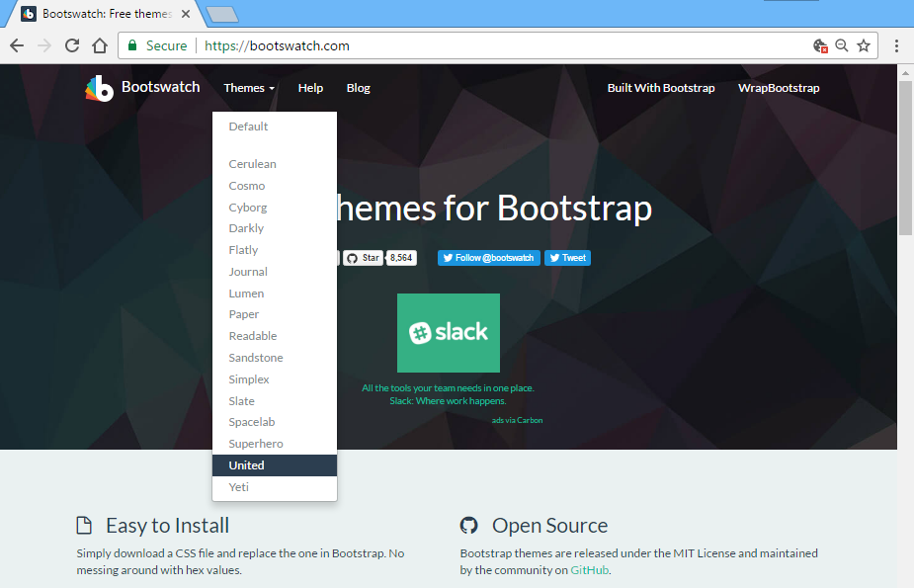This screenshot has width=914, height=588.
Task: Open the Blog link in navbar
Action: [x=359, y=88]
